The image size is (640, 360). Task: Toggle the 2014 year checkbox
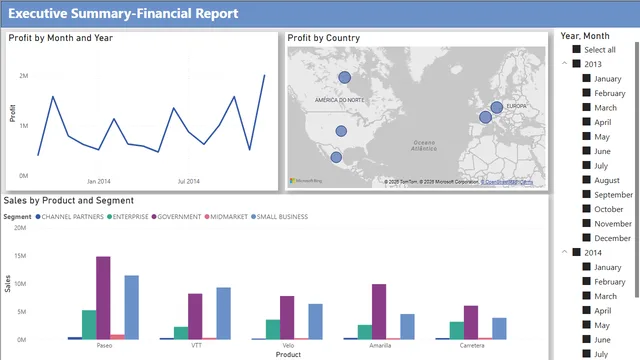pyautogui.click(x=576, y=252)
